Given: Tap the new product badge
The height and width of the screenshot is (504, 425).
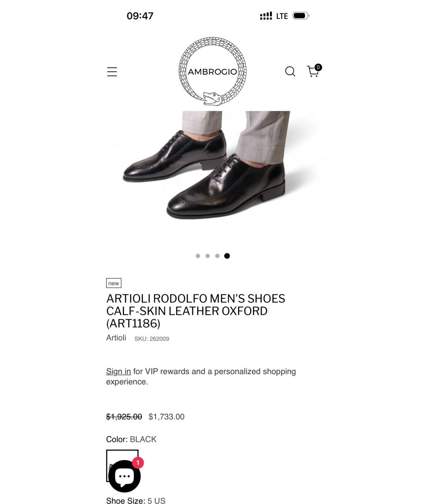Looking at the screenshot, I should (114, 283).
